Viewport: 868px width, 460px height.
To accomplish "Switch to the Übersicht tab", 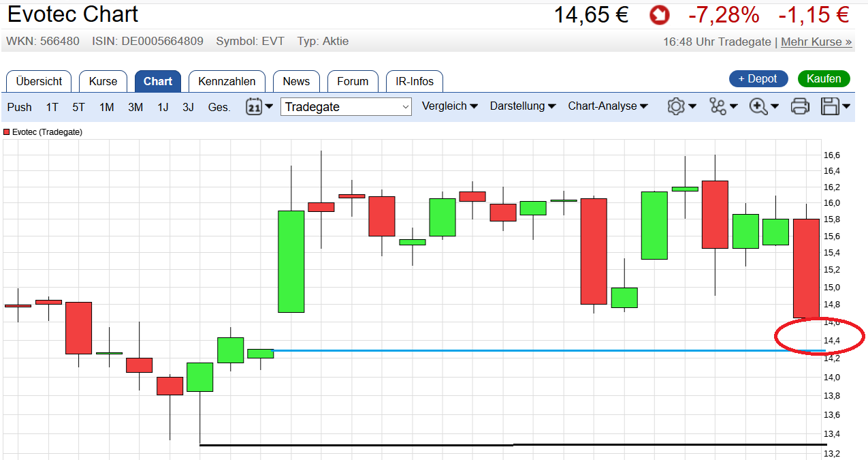I will pyautogui.click(x=39, y=81).
